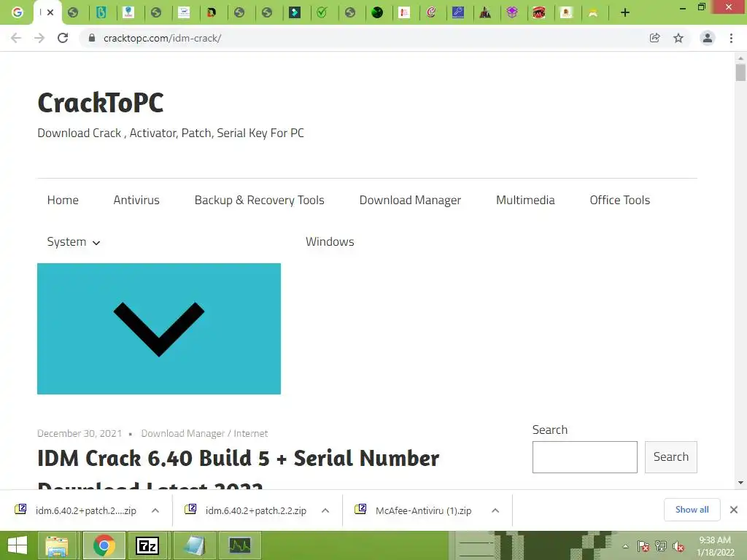Image resolution: width=747 pixels, height=560 pixels.
Task: Show all downloads
Action: point(692,510)
